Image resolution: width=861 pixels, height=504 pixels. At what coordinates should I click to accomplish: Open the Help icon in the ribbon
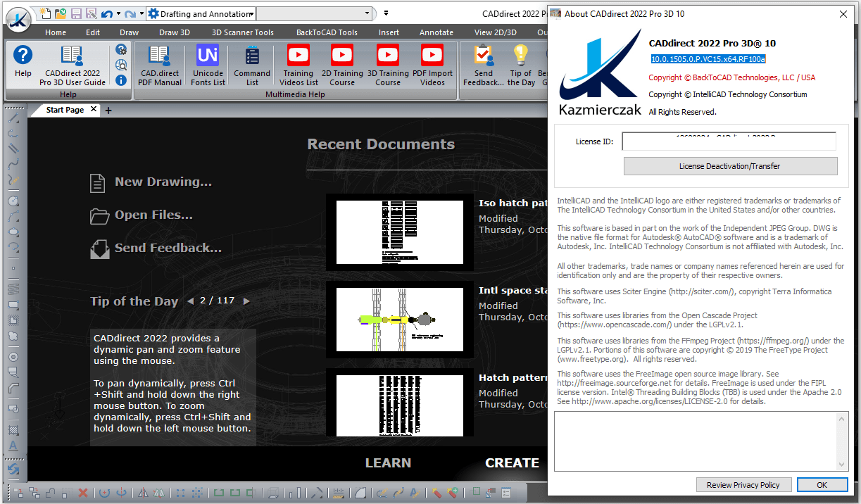(x=23, y=62)
